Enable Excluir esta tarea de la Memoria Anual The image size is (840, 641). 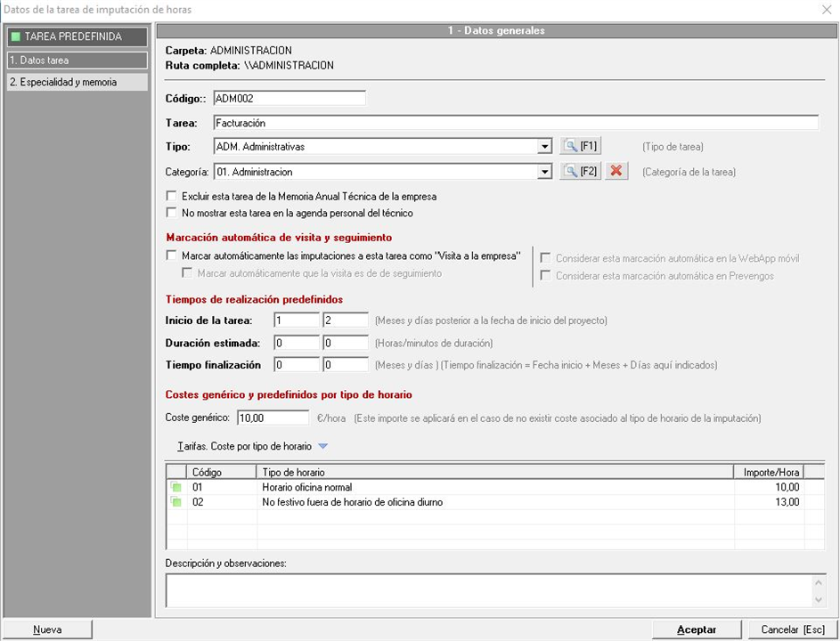[172, 196]
